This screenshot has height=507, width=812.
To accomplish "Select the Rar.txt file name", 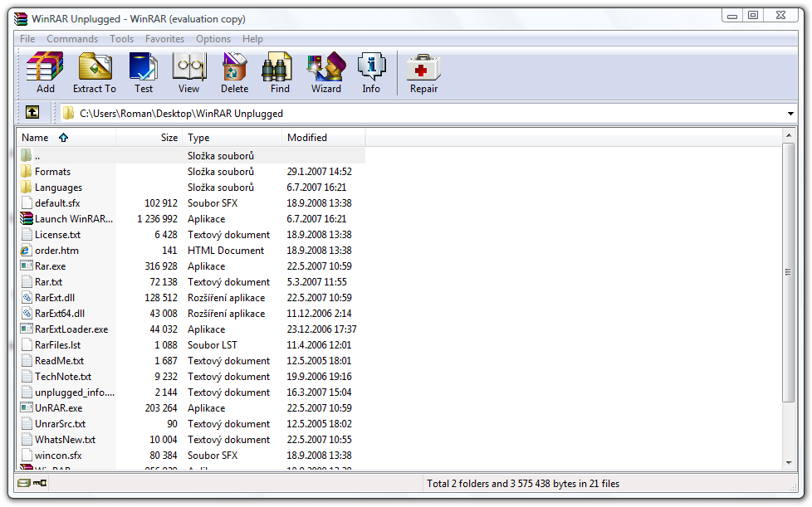I will point(49,282).
